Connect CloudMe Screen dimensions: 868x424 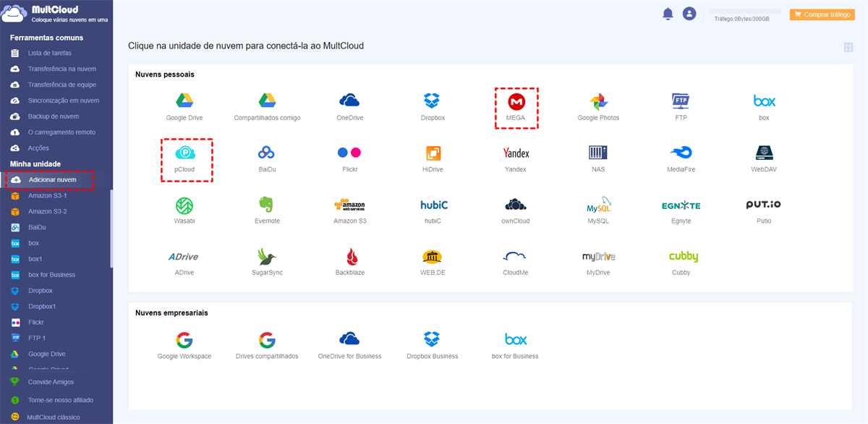pyautogui.click(x=516, y=262)
